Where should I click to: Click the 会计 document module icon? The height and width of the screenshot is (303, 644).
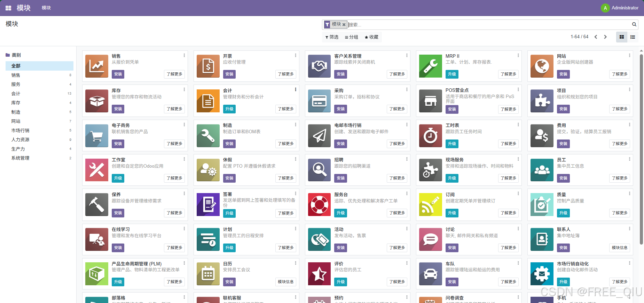[208, 101]
